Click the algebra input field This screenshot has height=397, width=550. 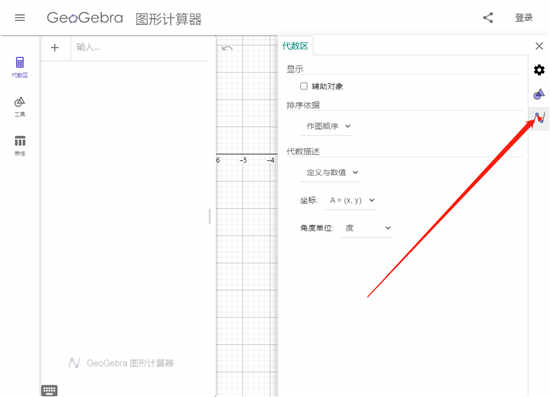pyautogui.click(x=140, y=48)
